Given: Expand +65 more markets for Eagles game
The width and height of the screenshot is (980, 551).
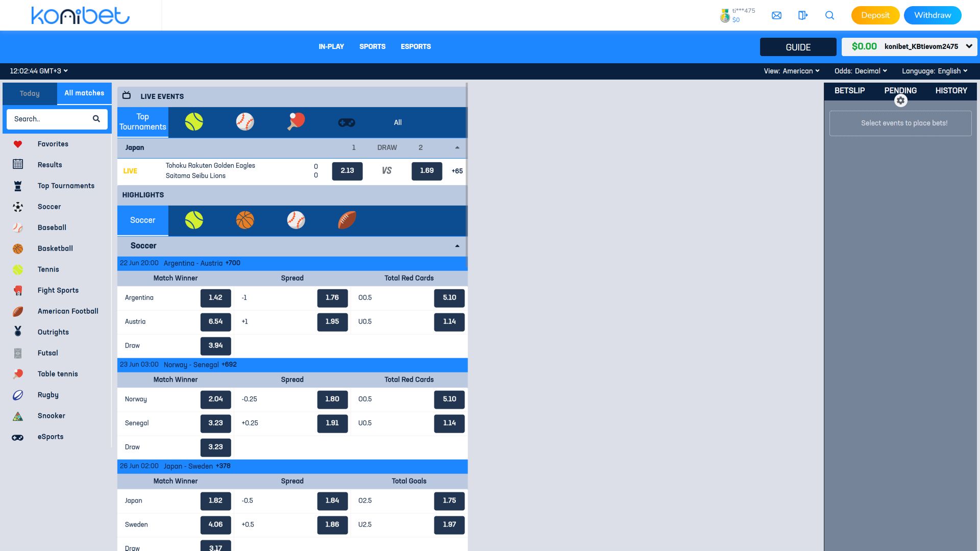Looking at the screenshot, I should point(457,171).
